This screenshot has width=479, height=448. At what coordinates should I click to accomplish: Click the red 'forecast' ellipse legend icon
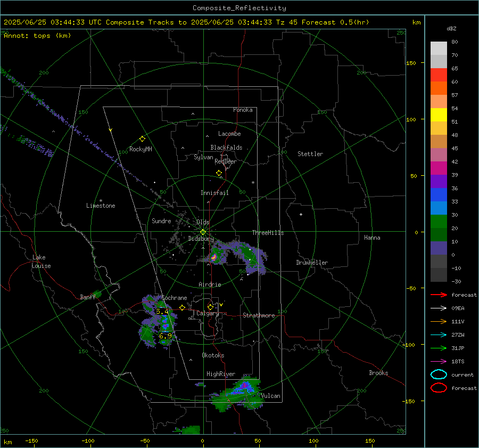439,388
